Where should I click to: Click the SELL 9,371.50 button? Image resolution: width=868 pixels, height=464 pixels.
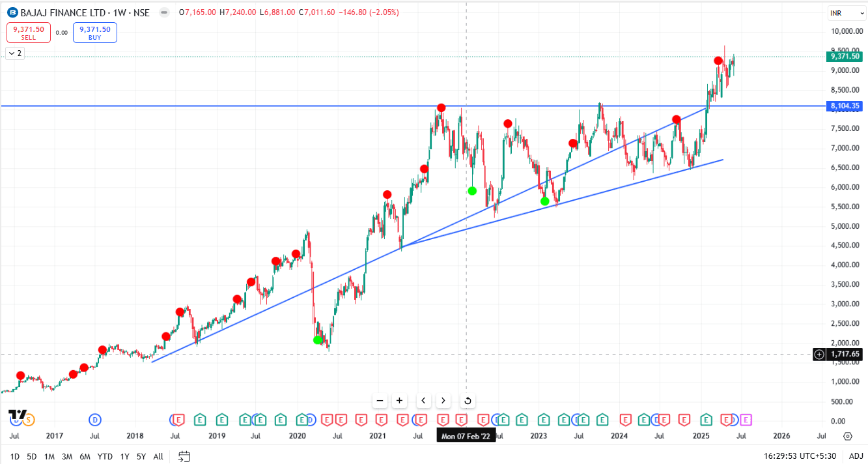(x=29, y=33)
